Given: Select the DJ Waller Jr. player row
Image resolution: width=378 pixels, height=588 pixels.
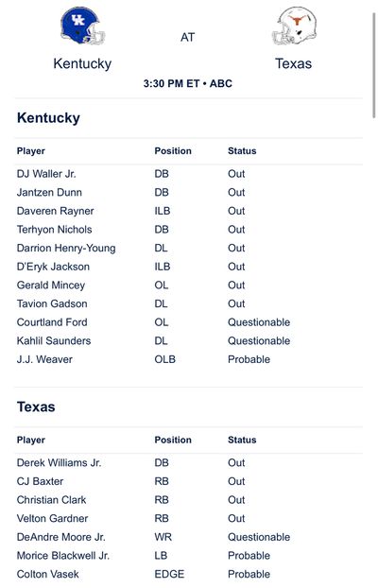Looking at the screenshot, I should 189,174.
